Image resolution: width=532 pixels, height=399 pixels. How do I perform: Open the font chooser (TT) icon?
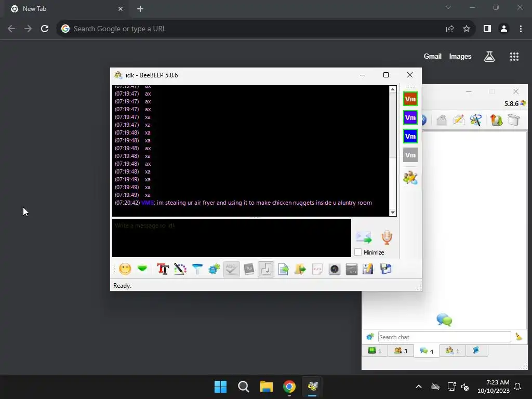pos(163,269)
